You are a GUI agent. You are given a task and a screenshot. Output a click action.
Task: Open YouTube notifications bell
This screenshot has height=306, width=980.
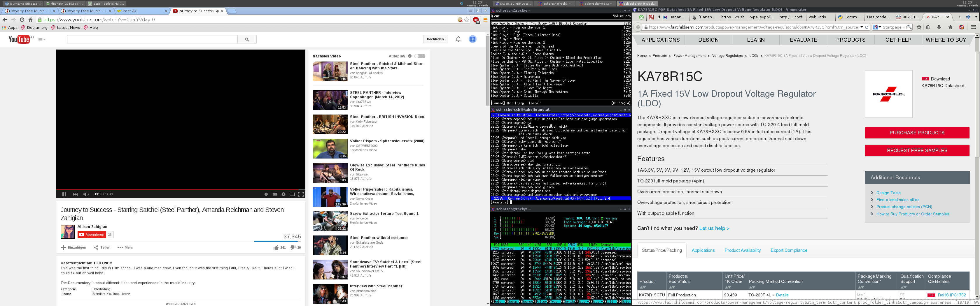click(x=458, y=39)
